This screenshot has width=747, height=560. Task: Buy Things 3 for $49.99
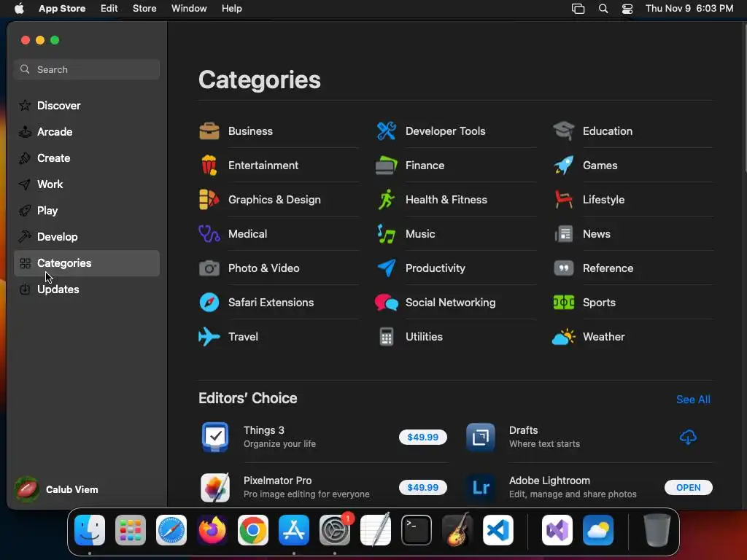(422, 437)
